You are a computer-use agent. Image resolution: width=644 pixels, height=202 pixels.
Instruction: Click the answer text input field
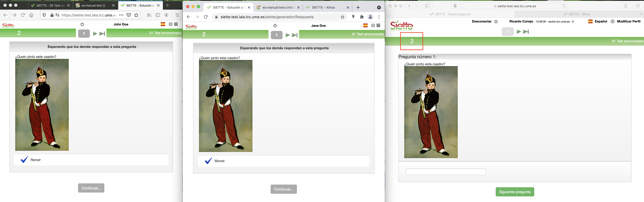click(446, 172)
